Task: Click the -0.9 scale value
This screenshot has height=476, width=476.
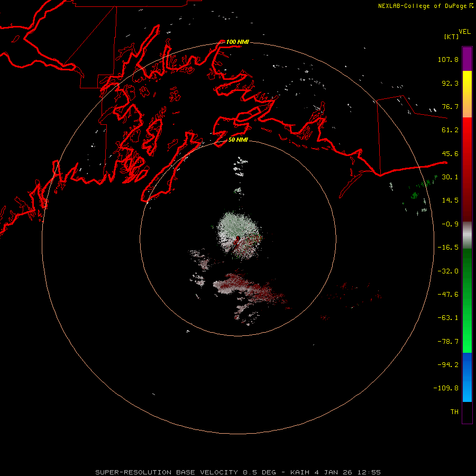Action: pos(450,224)
